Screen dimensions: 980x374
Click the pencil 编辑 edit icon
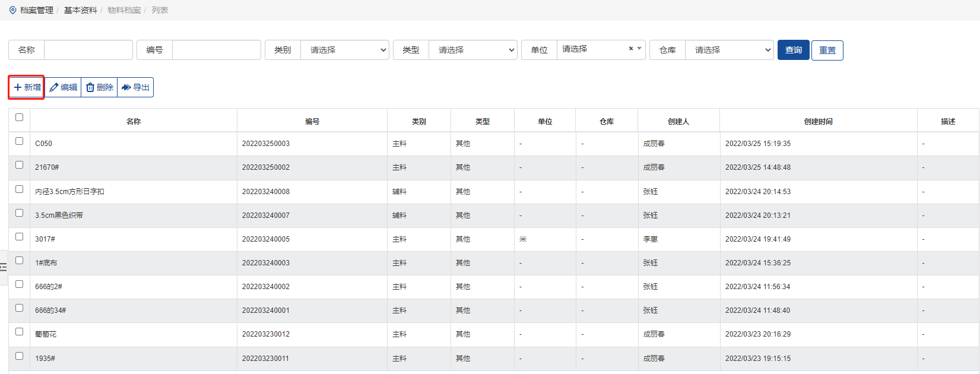(x=54, y=87)
